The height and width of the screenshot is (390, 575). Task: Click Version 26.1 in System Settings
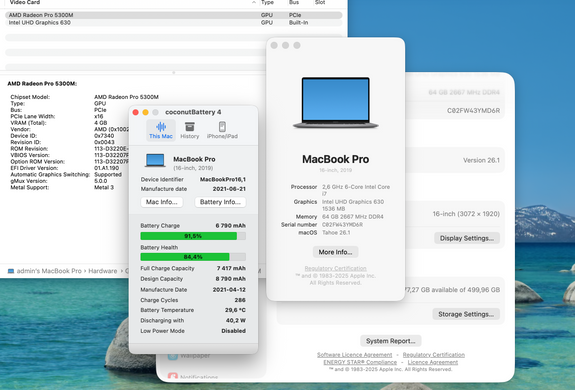481,160
